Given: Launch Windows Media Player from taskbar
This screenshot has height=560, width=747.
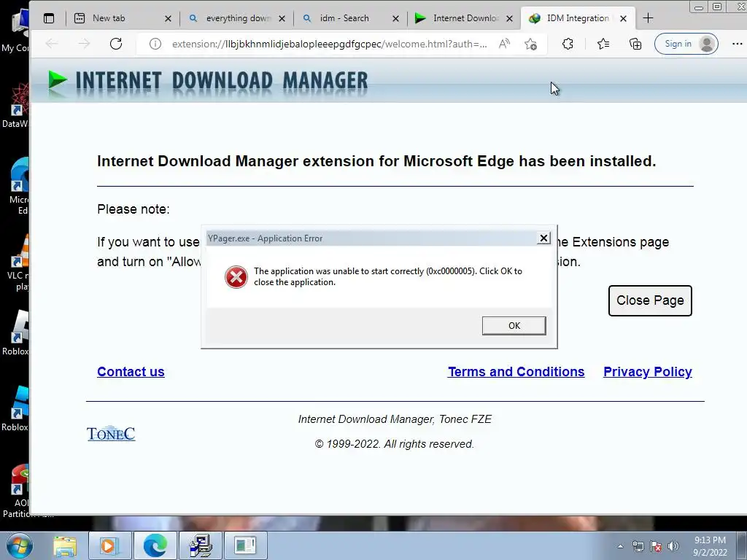Looking at the screenshot, I should (x=109, y=545).
